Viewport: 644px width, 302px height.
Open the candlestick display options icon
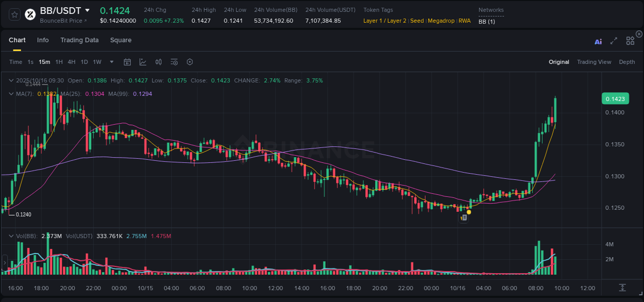pyautogui.click(x=158, y=61)
